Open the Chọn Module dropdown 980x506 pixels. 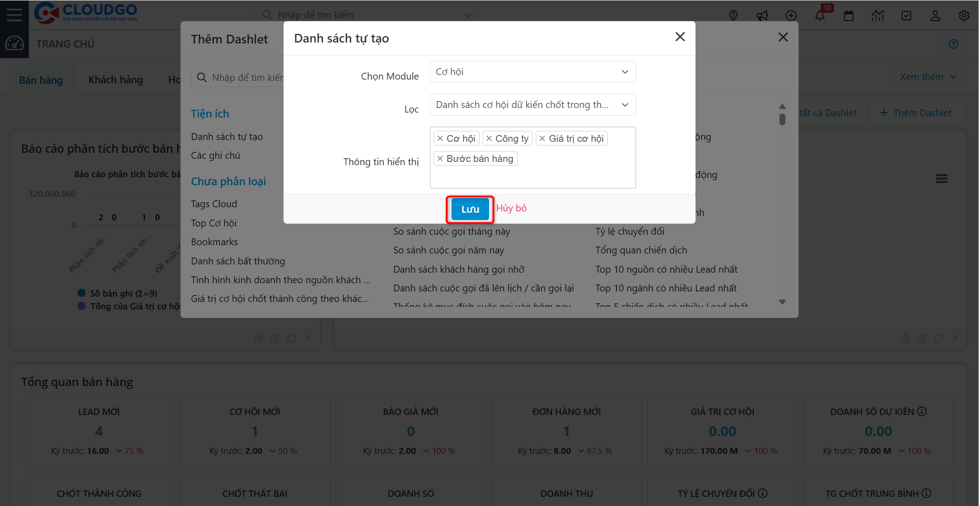[x=532, y=72]
